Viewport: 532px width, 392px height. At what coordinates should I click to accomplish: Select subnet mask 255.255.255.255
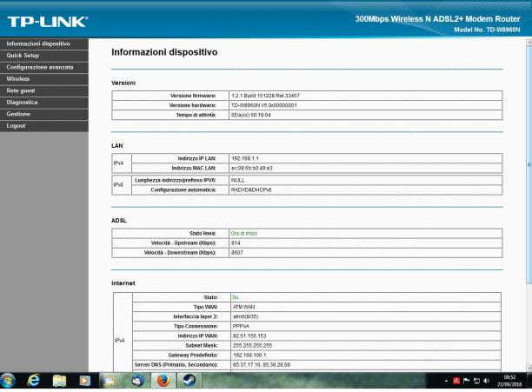pos(252,346)
